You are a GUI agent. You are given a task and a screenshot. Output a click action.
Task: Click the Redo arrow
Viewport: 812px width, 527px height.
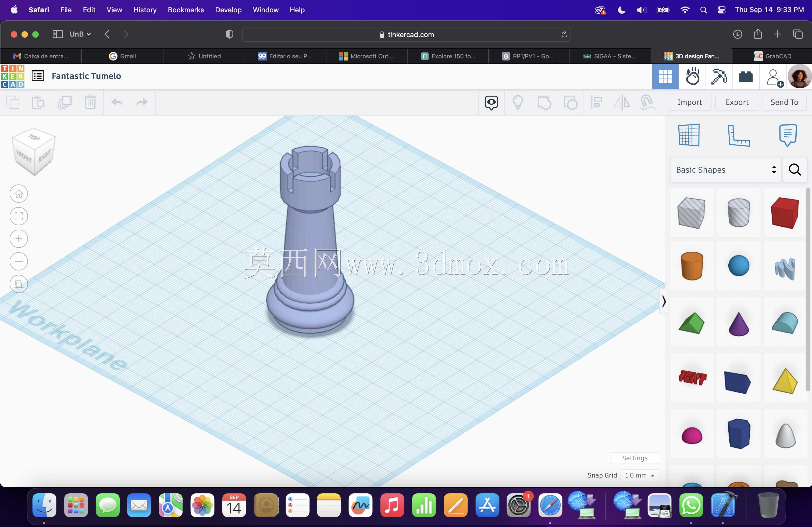pyautogui.click(x=142, y=102)
